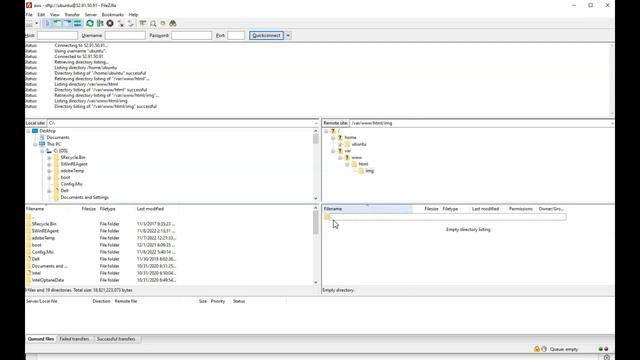640x360 pixels.
Task: Toggle synchronized browsing icon
Action: tap(163, 24)
